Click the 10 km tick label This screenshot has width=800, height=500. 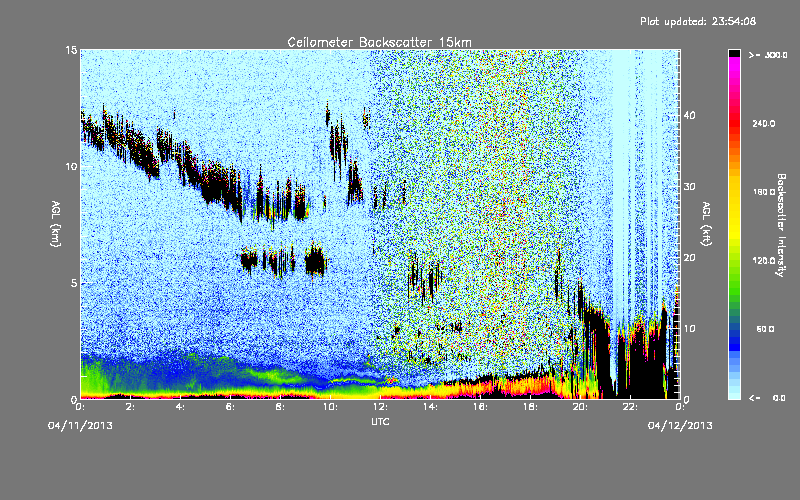click(x=71, y=167)
